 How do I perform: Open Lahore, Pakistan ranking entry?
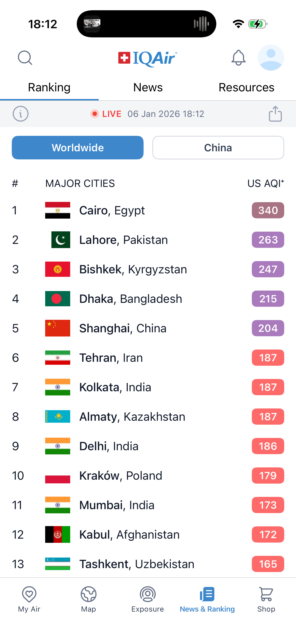pyautogui.click(x=123, y=240)
